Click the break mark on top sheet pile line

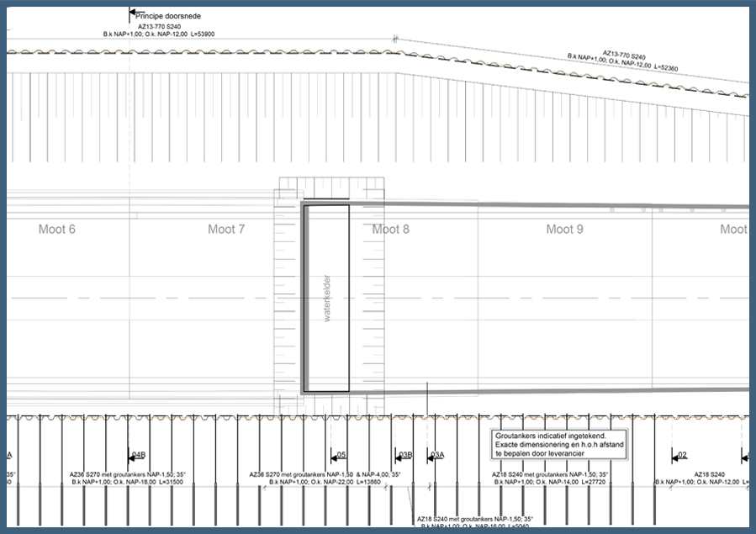pos(395,39)
